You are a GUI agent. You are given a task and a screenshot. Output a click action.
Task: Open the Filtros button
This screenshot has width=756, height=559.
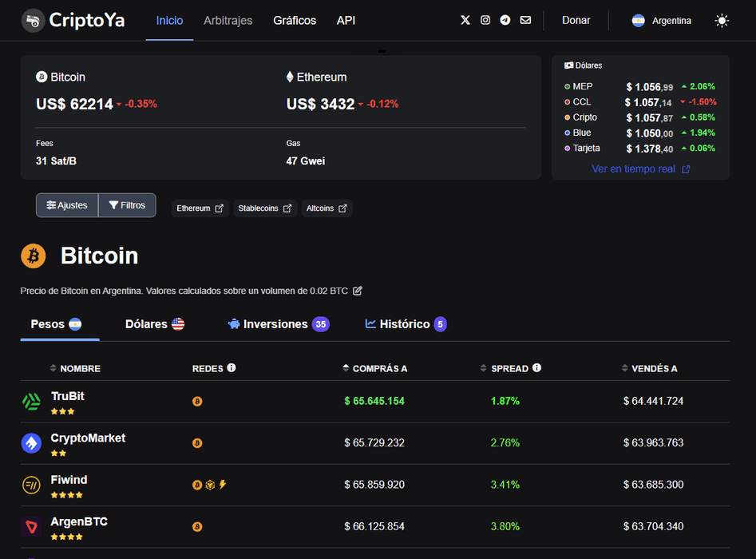[127, 205]
